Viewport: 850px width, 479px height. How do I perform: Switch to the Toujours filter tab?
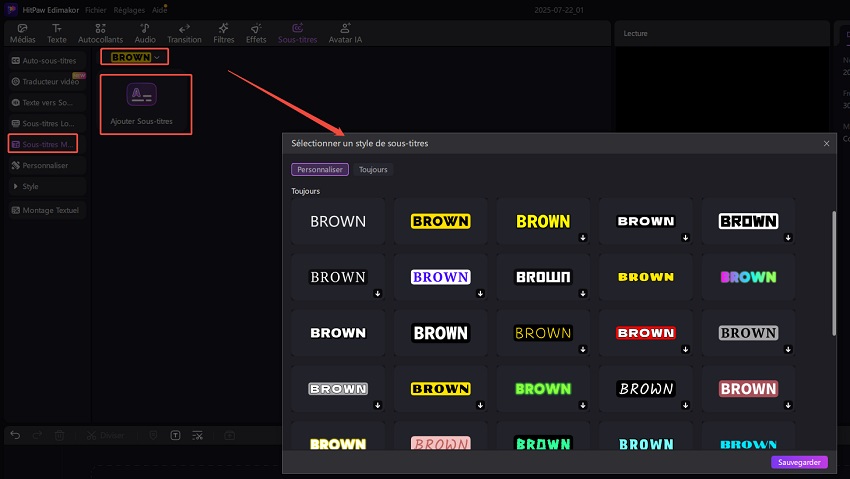click(x=373, y=170)
